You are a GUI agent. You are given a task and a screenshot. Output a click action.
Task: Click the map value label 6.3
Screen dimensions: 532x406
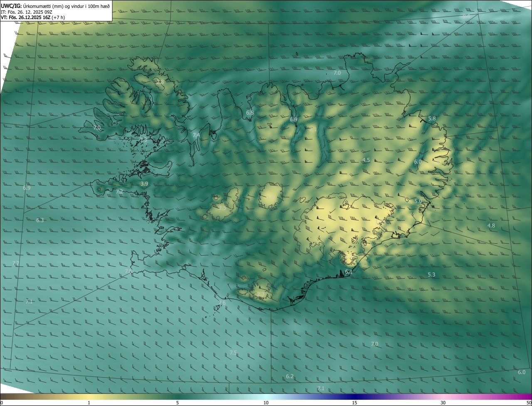point(40,220)
